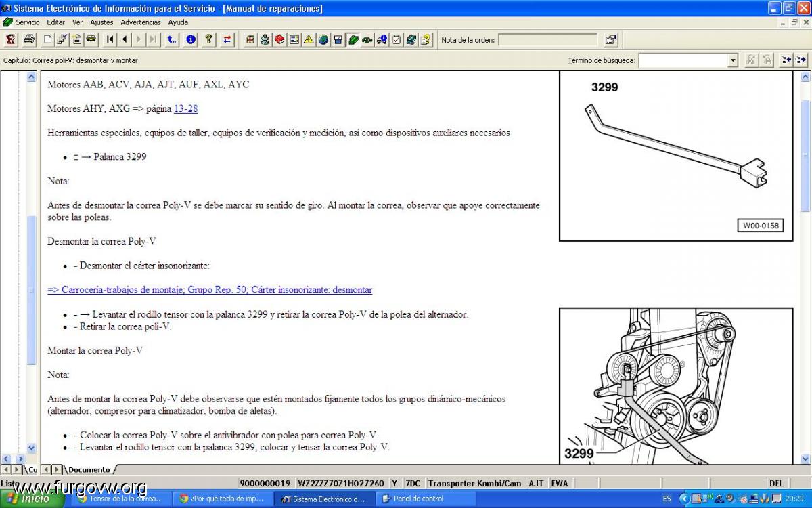Open the Cárter insonorizante: desmontar link
Screen dimensions: 812x508
click(210, 289)
